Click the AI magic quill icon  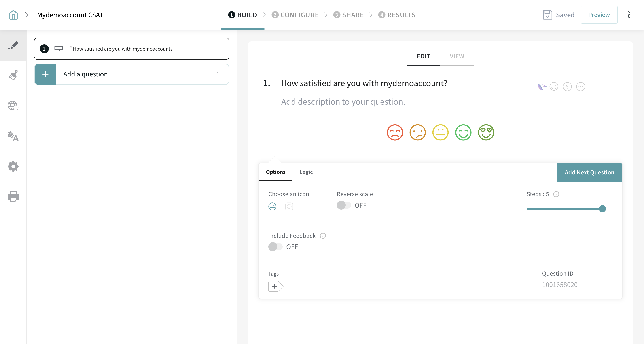click(x=542, y=87)
